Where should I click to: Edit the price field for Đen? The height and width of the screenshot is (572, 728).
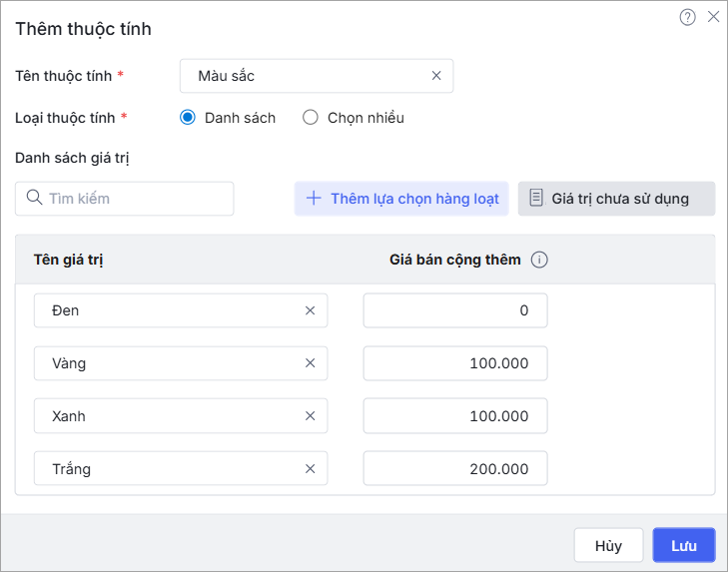tap(454, 310)
